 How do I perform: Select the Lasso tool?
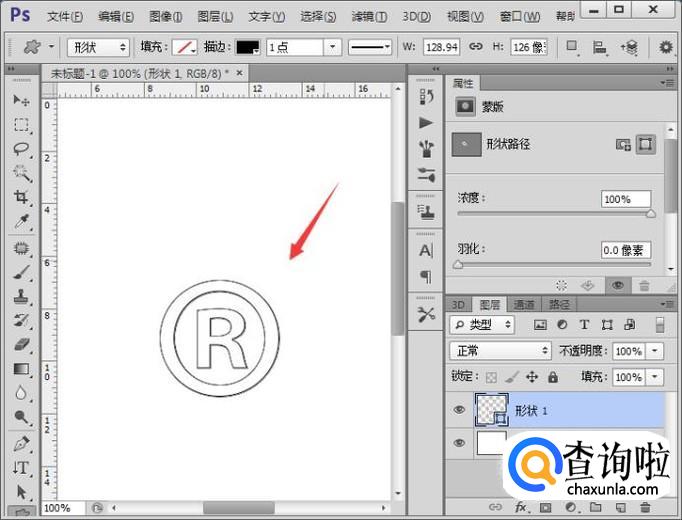21,149
